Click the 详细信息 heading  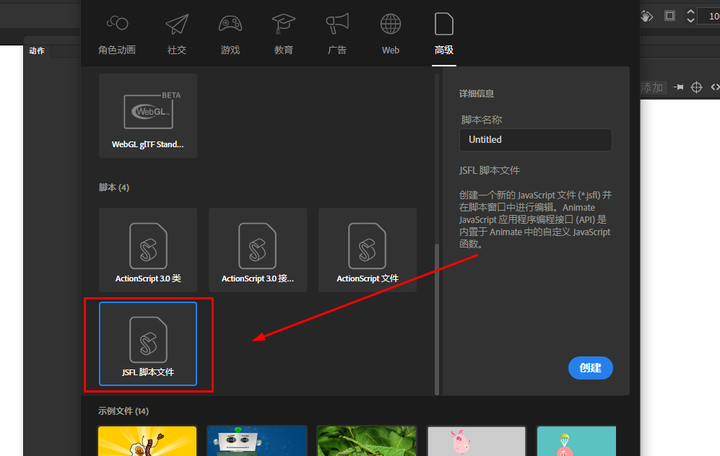click(476, 94)
